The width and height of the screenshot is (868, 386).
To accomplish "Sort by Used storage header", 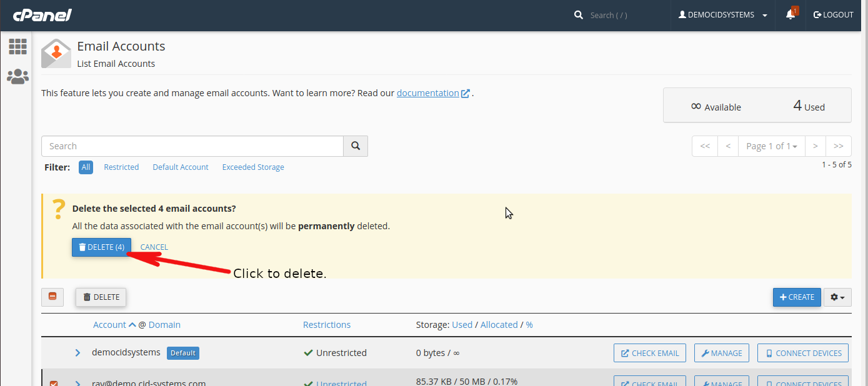I will (462, 325).
